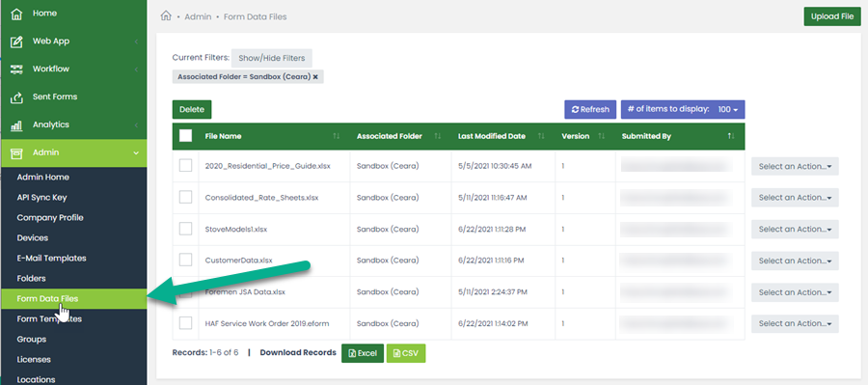
Task: Expand the Workflow menu chevron
Action: (x=136, y=69)
